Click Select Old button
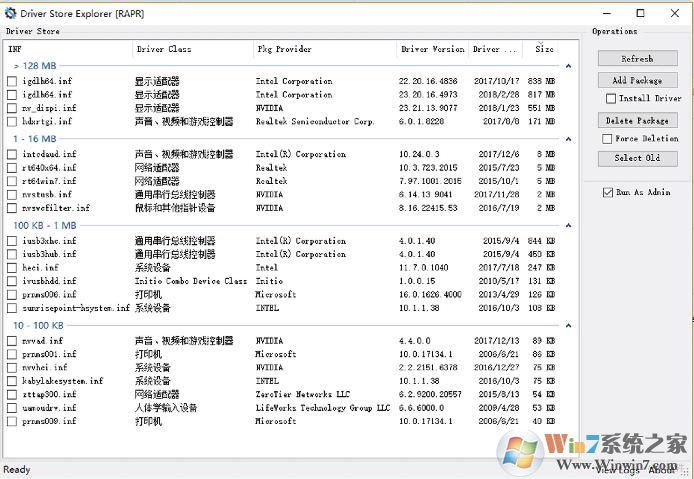 point(637,158)
